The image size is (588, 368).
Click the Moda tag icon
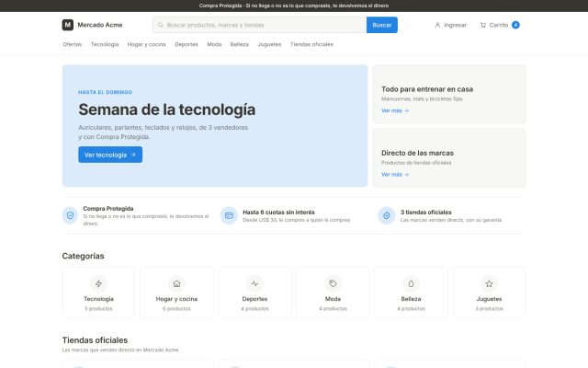pyautogui.click(x=333, y=283)
